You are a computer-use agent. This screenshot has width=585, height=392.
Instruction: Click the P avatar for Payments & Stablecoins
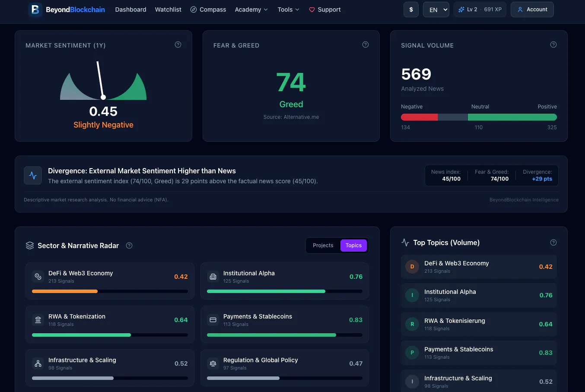(412, 353)
